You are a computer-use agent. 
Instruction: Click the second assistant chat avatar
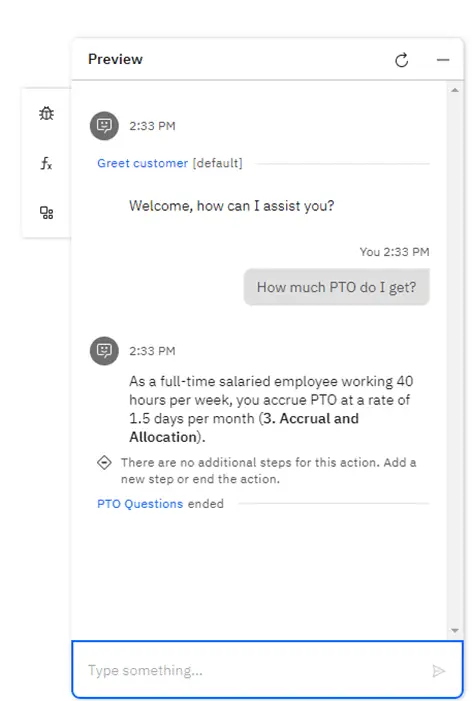104,350
